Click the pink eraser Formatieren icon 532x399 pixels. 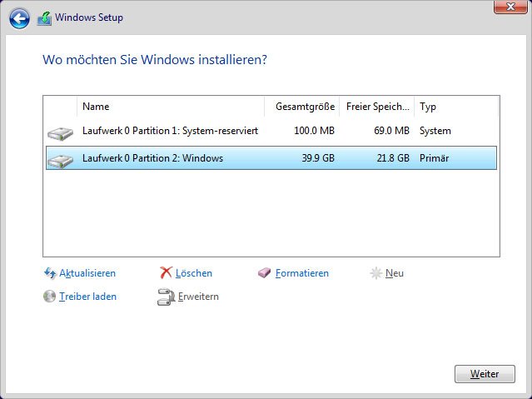[264, 272]
